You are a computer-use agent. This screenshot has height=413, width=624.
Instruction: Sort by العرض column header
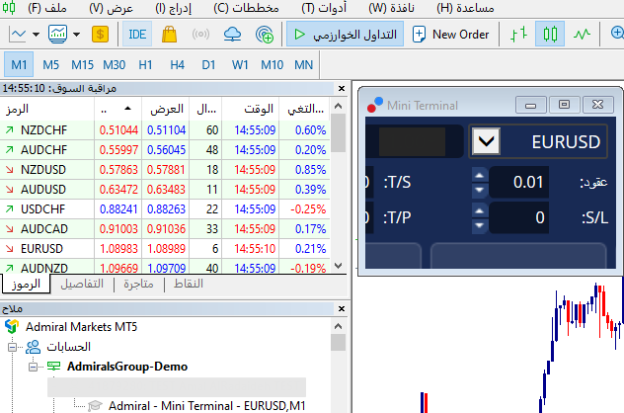click(x=166, y=109)
